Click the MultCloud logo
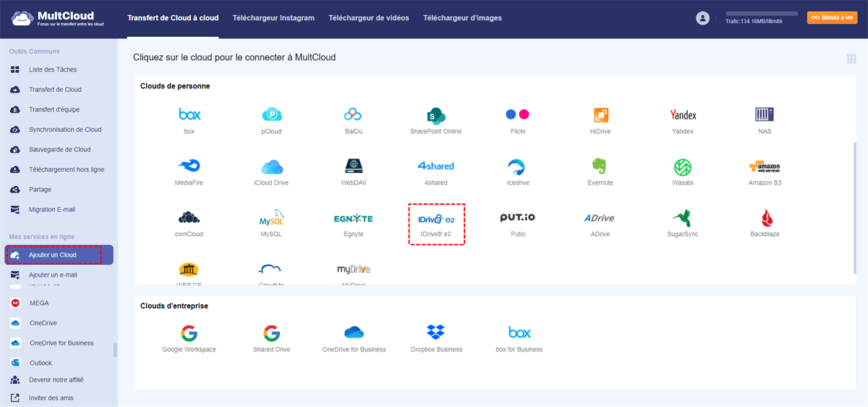868x407 pixels. 59,18
